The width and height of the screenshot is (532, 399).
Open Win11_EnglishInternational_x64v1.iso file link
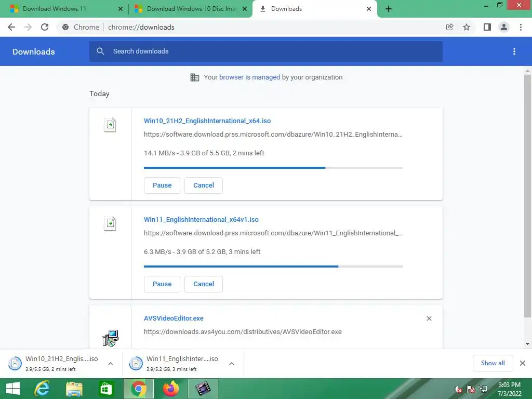click(x=201, y=220)
